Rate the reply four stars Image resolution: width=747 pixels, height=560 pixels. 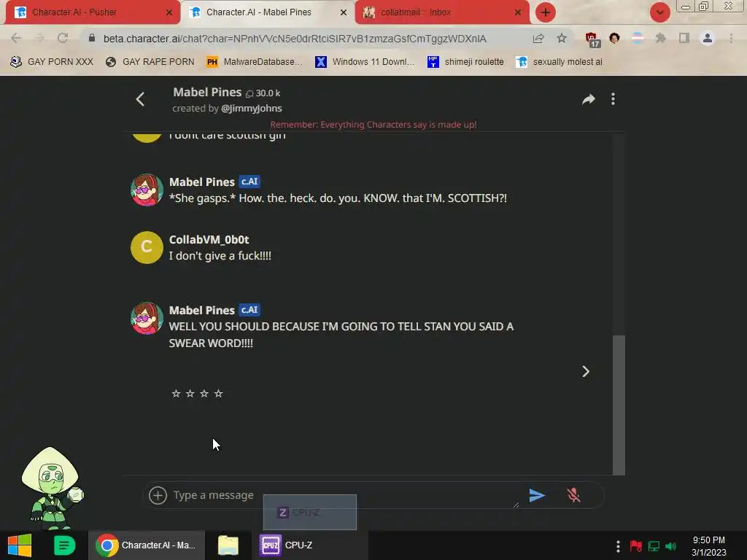click(x=219, y=393)
